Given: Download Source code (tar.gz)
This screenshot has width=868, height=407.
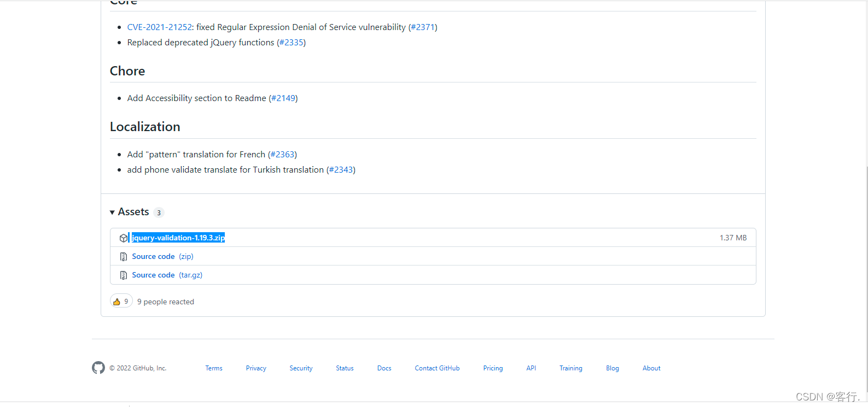Looking at the screenshot, I should click(167, 275).
